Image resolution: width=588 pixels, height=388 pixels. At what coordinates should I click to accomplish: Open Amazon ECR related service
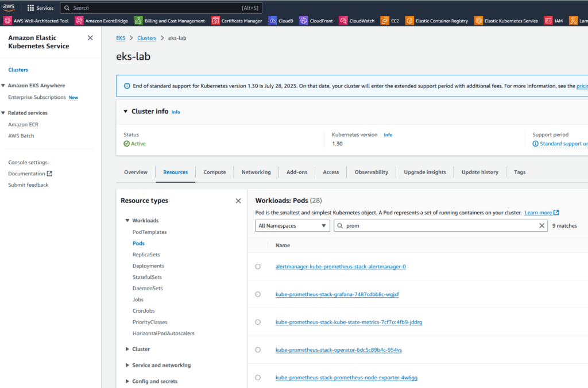[x=23, y=125]
